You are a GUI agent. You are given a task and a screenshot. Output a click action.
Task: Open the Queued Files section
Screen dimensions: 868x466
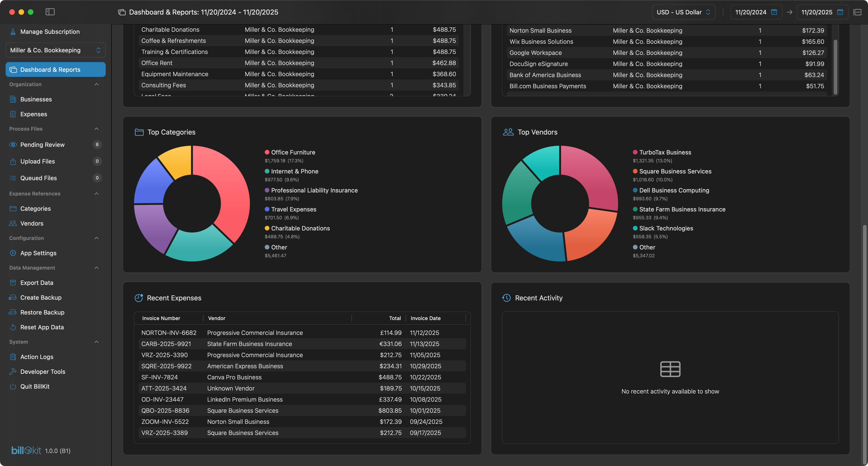coord(38,178)
